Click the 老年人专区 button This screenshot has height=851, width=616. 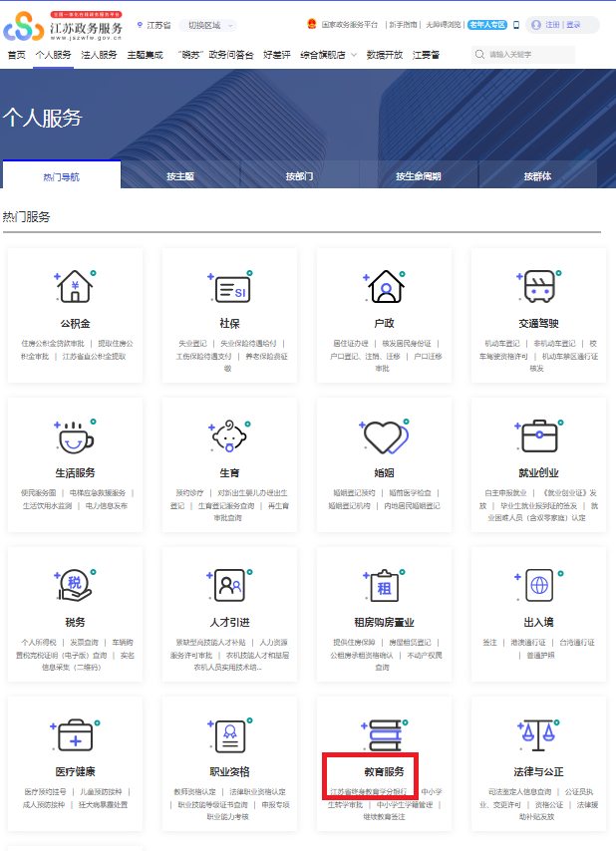494,24
